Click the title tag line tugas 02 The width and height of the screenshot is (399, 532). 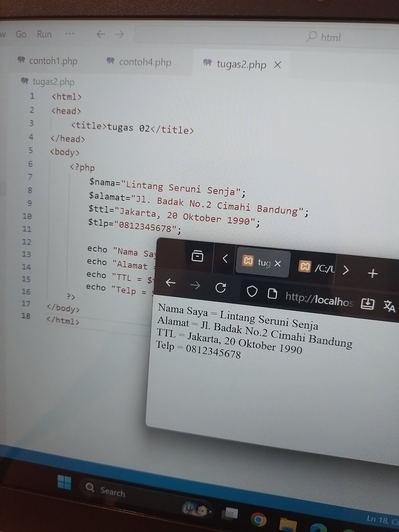pos(132,128)
